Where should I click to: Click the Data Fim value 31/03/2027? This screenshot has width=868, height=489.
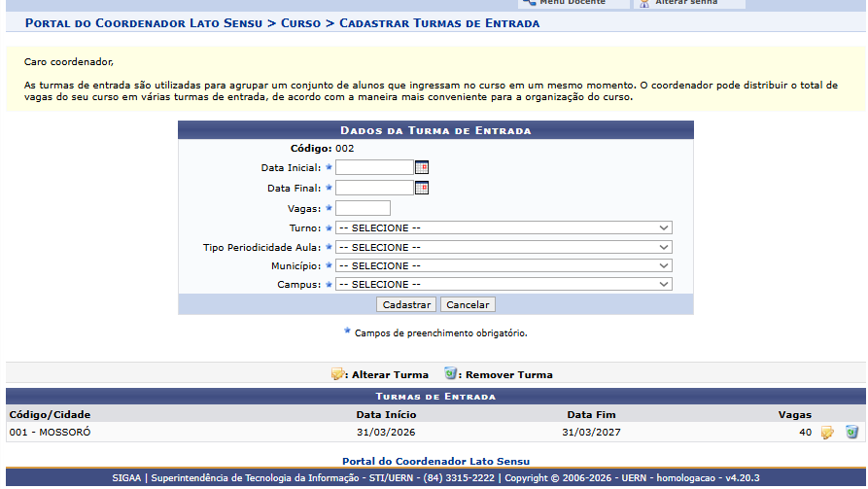591,432
